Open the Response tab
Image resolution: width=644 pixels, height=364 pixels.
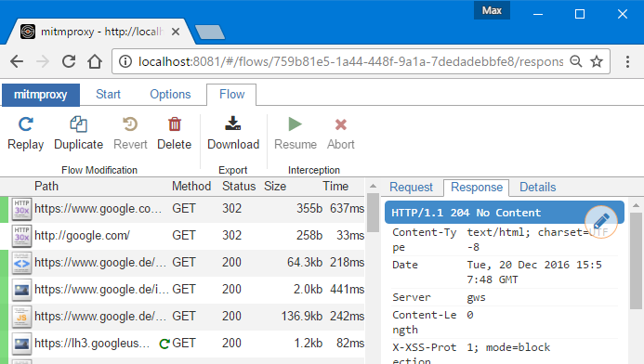pos(477,188)
